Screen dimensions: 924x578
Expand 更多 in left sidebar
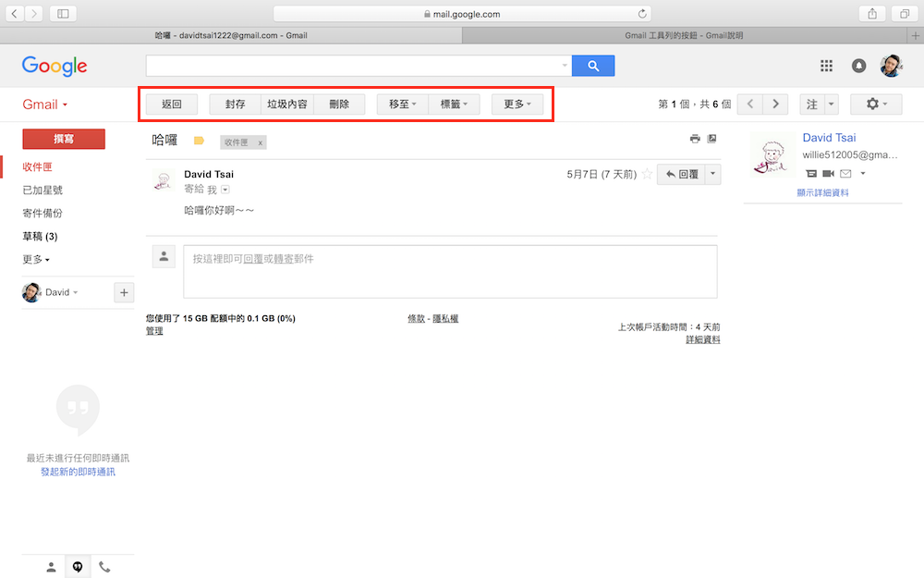point(36,260)
